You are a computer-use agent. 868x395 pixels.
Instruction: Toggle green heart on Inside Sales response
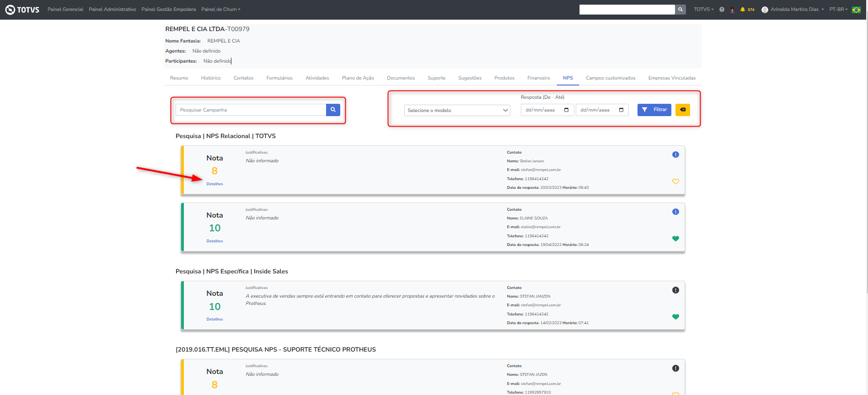(x=675, y=317)
